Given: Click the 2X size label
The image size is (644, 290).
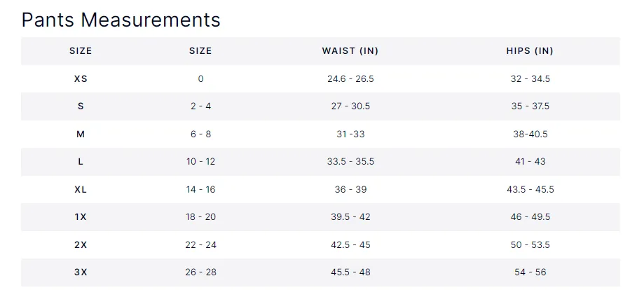Looking at the screenshot, I should [x=81, y=244].
